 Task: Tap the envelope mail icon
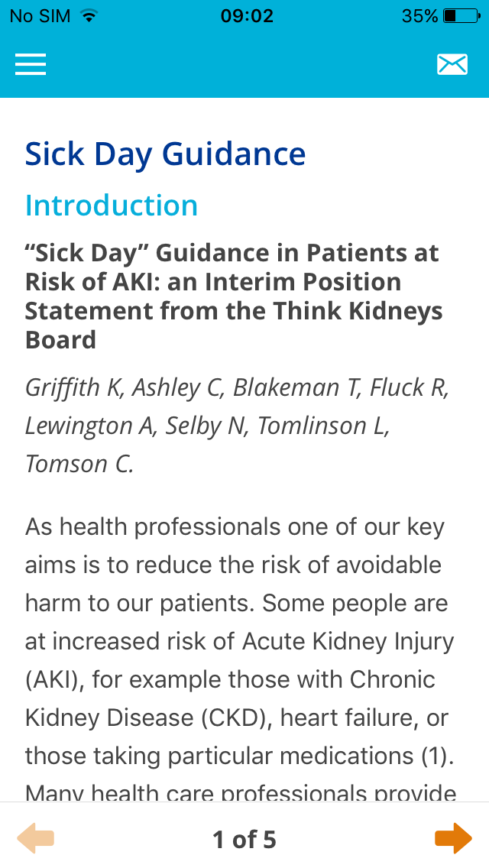(452, 65)
